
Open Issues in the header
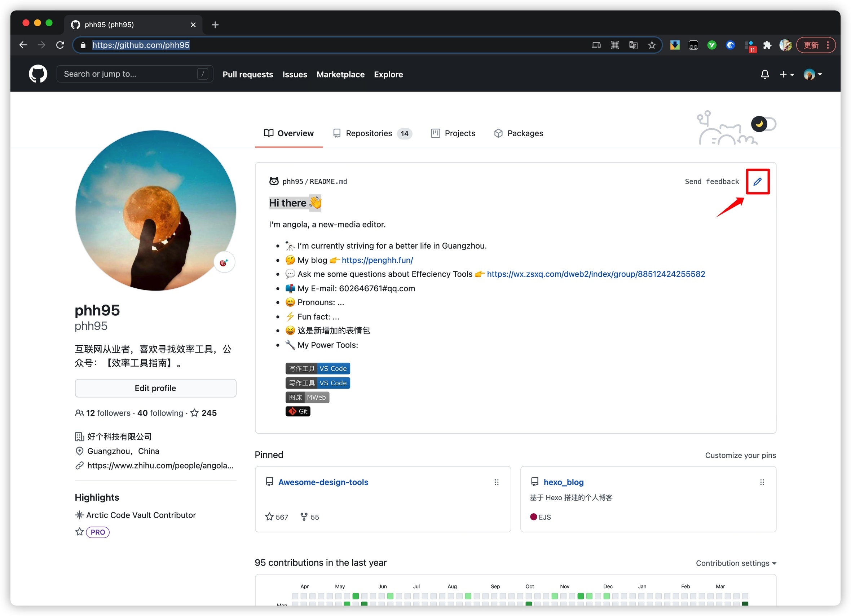(295, 74)
